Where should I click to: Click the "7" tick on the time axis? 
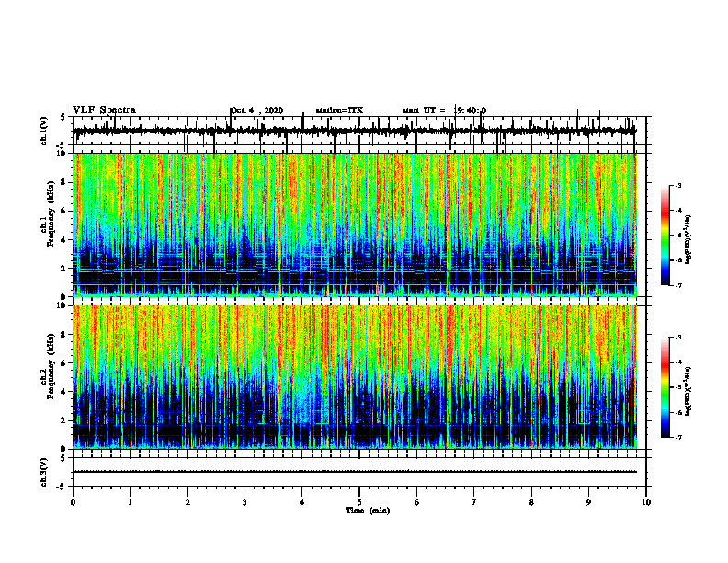coord(474,502)
